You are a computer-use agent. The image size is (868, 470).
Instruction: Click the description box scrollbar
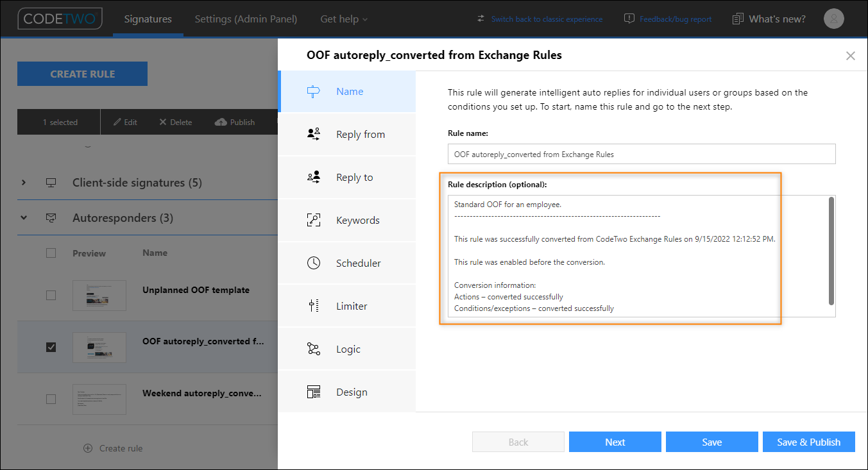point(831,251)
